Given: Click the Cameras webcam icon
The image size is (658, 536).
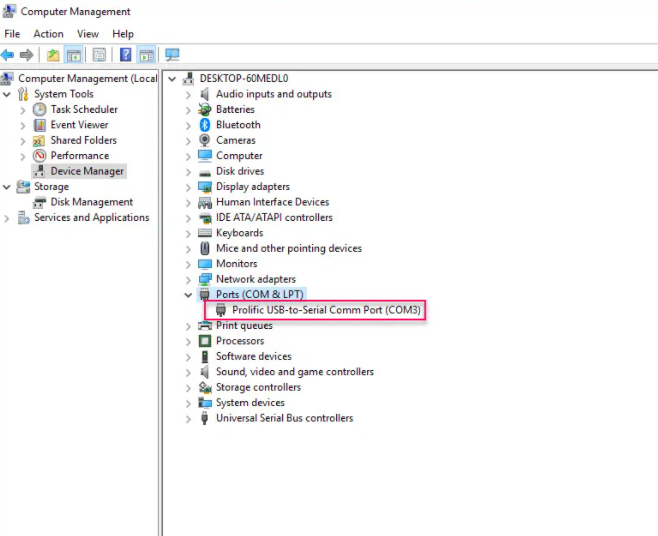Looking at the screenshot, I should click(205, 140).
